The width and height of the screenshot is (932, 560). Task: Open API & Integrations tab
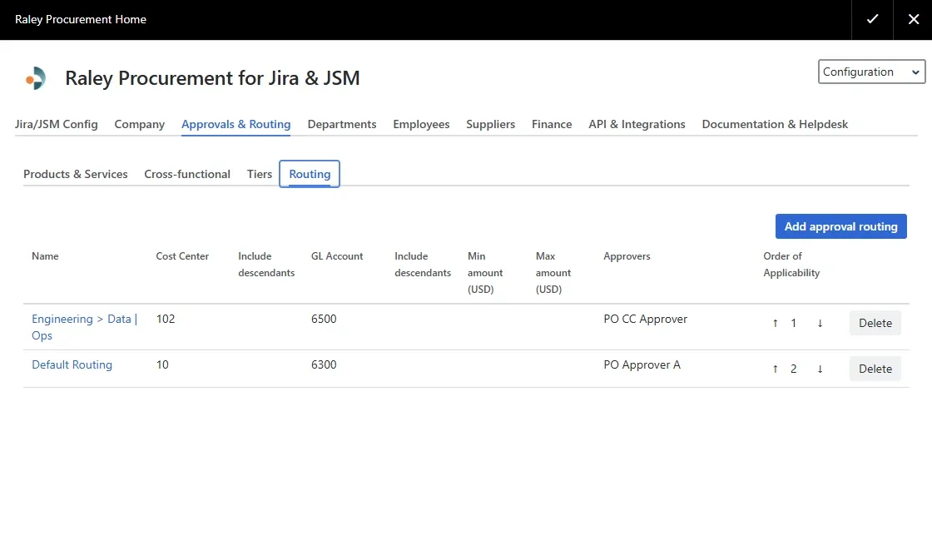point(637,124)
